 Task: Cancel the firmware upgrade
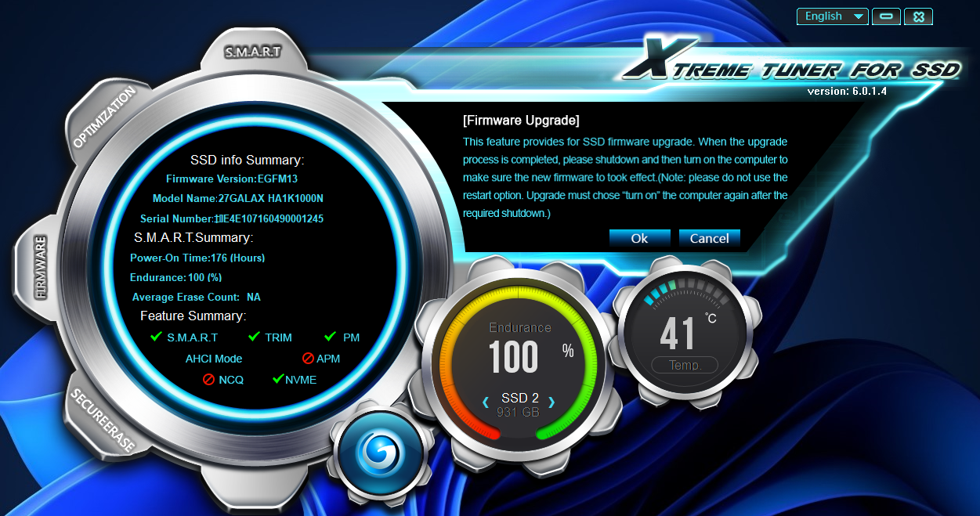tap(709, 238)
